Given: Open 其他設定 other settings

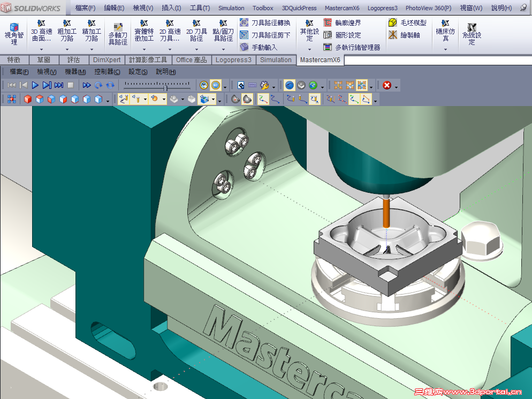Looking at the screenshot, I should 309,31.
